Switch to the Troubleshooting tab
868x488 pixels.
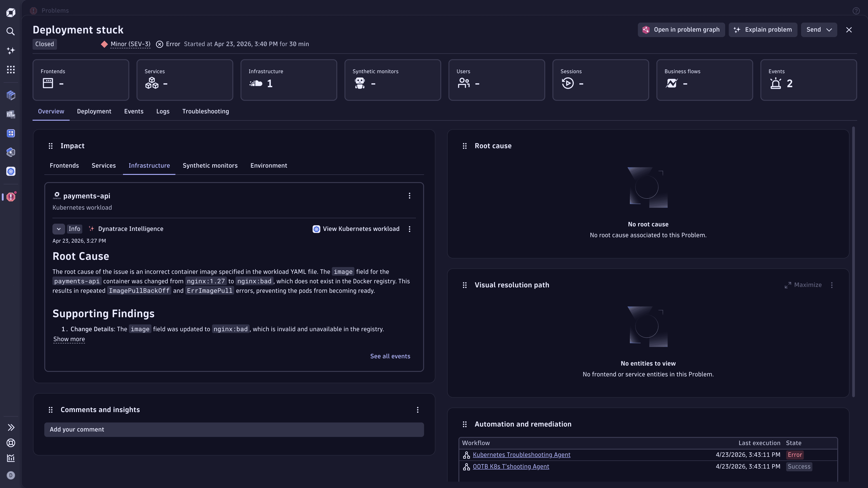205,111
